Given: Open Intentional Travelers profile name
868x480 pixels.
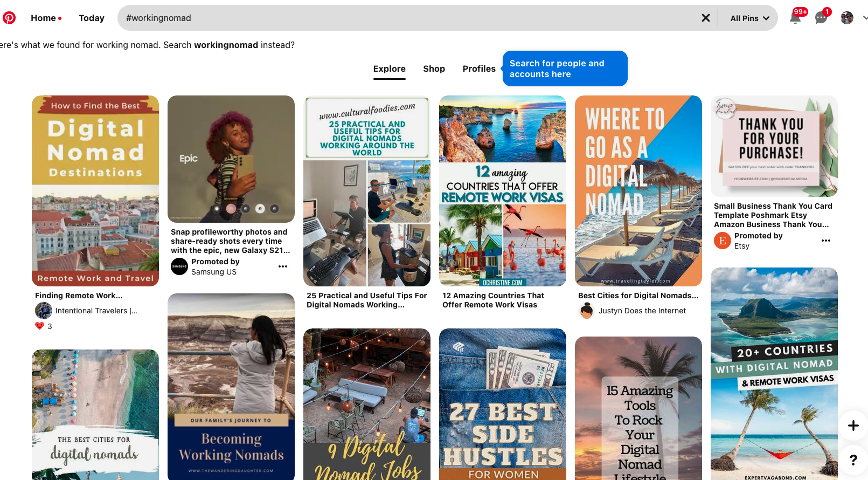Looking at the screenshot, I should pos(96,311).
